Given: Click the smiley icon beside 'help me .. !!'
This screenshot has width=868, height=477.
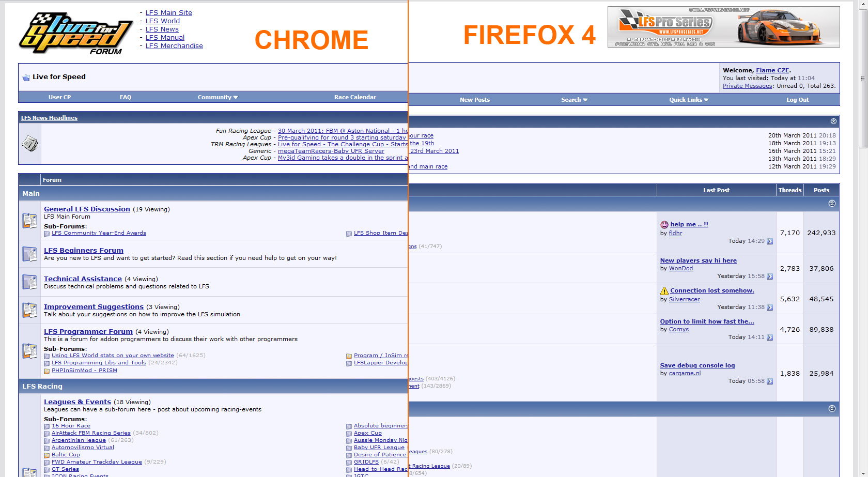Looking at the screenshot, I should 664,224.
